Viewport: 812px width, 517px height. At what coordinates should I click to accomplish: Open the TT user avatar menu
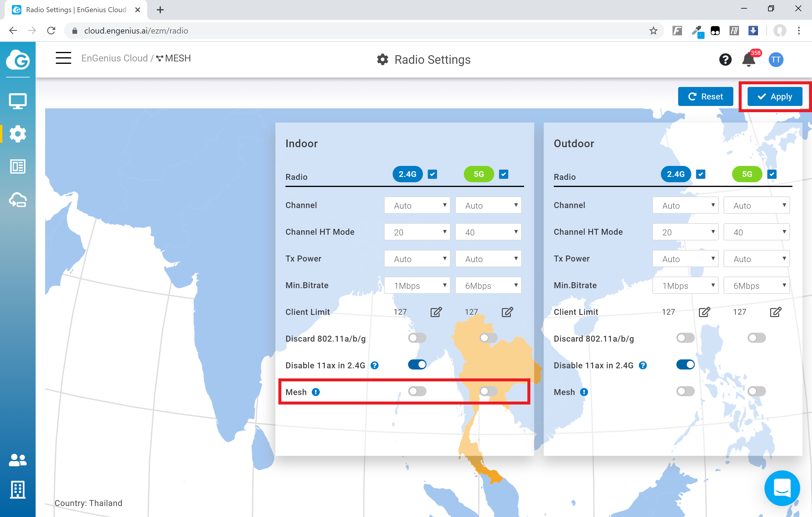tap(775, 60)
